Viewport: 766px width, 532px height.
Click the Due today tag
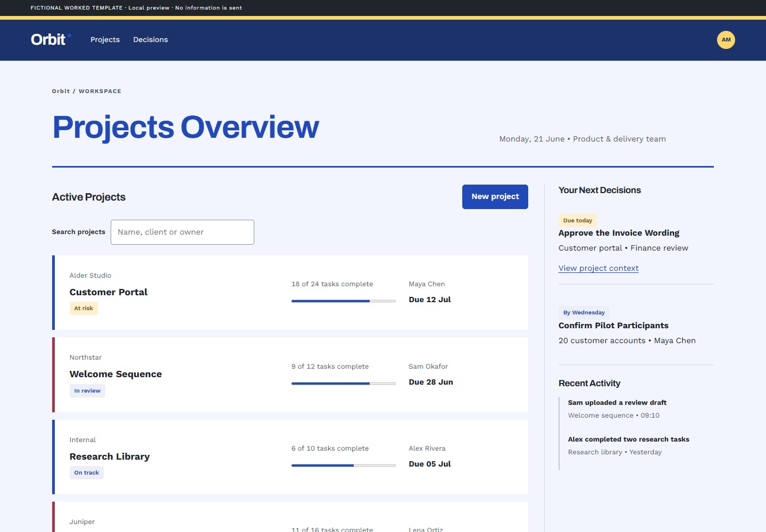click(x=578, y=220)
